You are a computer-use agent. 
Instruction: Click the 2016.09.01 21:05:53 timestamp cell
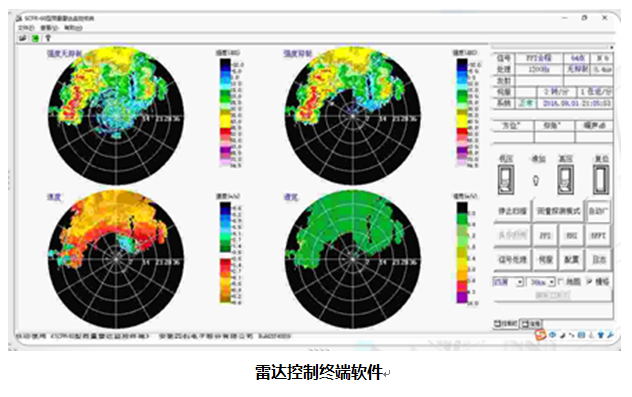[x=576, y=104]
